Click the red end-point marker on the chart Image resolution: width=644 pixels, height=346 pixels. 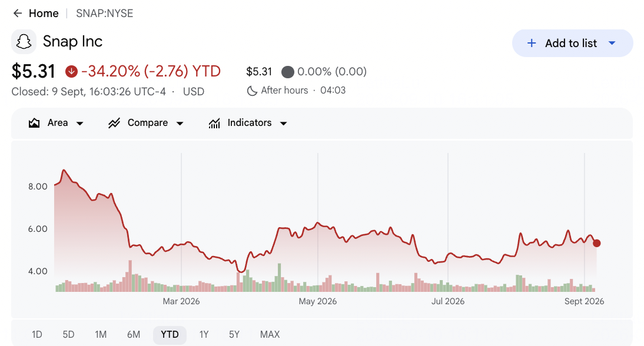tap(597, 244)
